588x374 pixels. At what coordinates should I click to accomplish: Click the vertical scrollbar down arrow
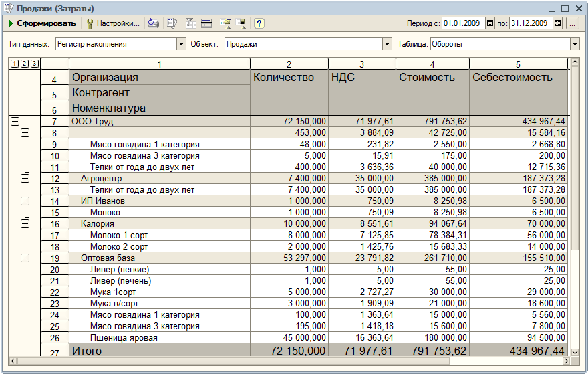coord(575,352)
